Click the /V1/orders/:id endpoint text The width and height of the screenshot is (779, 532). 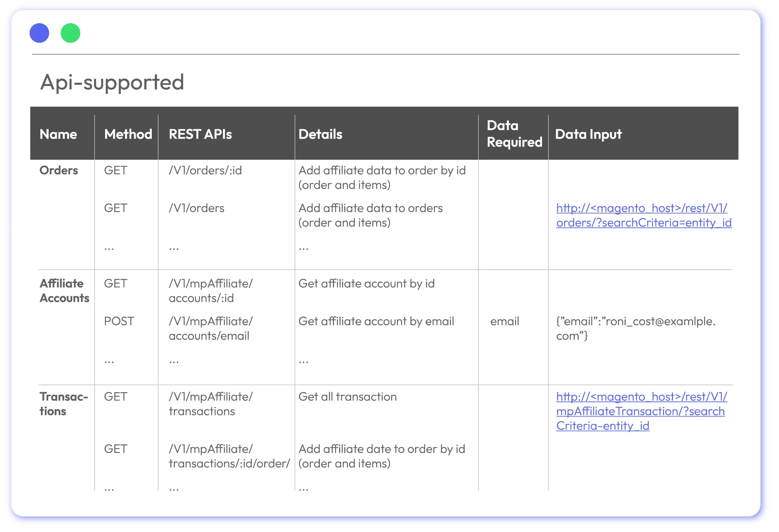(x=205, y=170)
